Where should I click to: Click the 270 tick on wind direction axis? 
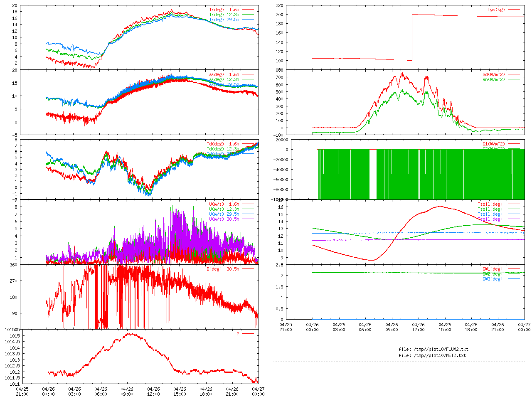click(x=13, y=281)
